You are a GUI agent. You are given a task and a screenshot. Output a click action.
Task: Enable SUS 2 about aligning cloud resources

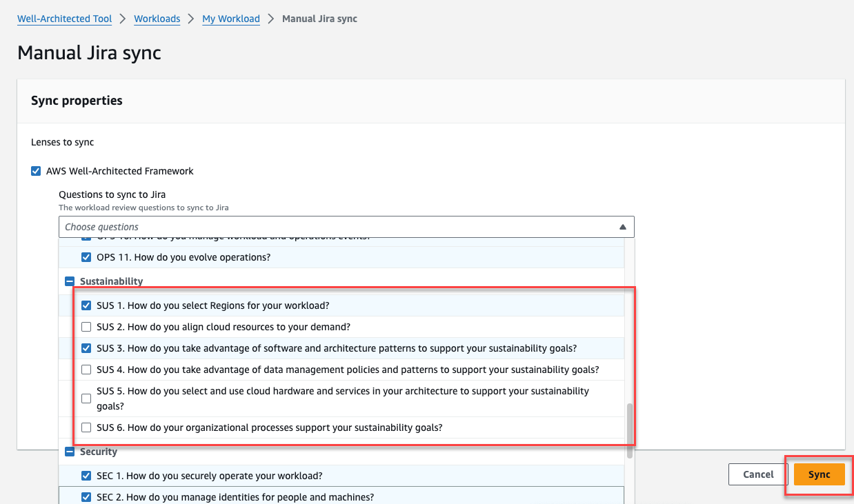coord(86,326)
